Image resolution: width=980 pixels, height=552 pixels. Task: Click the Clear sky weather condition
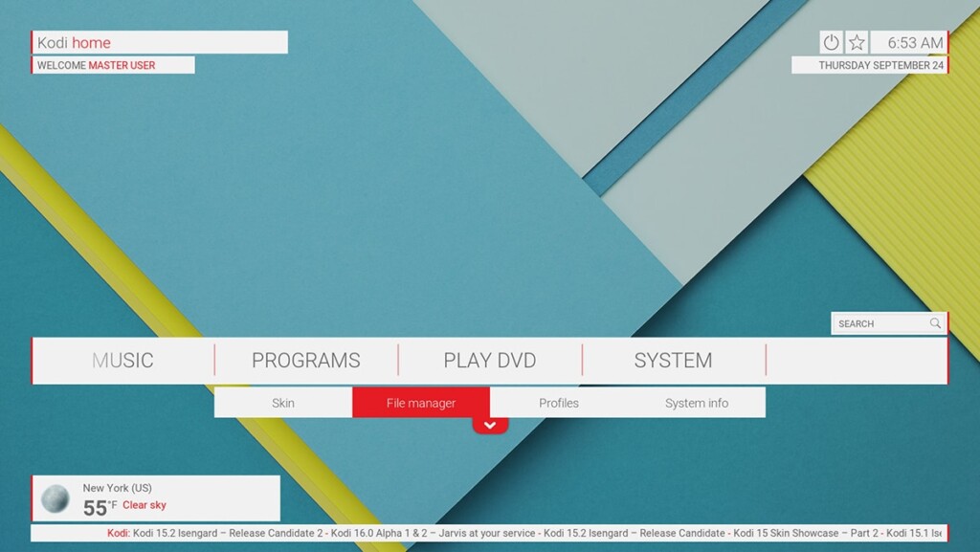145,504
